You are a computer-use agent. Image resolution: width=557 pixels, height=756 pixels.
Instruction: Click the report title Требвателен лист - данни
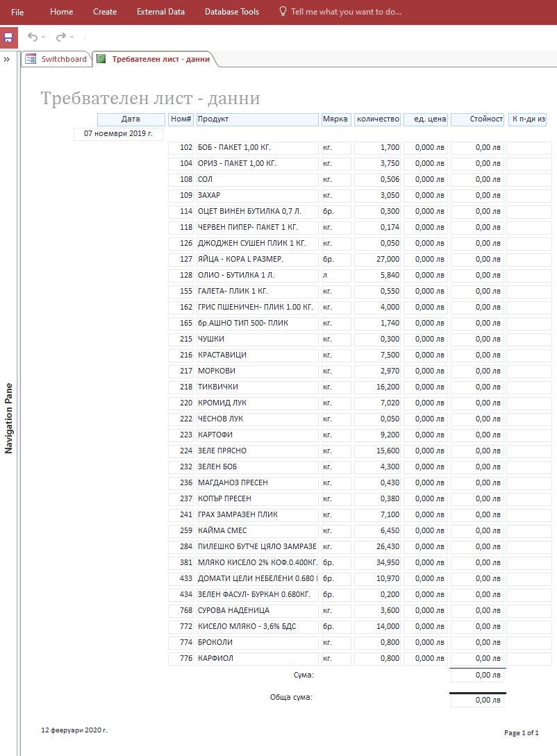pos(150,99)
